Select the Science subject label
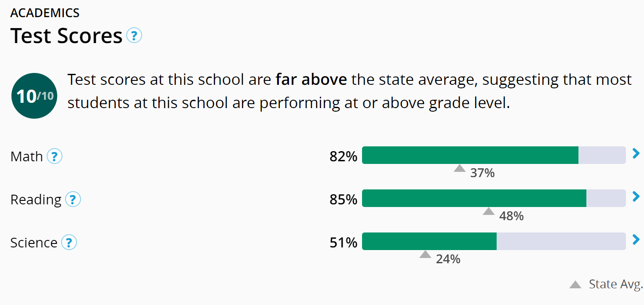The image size is (644, 305). pyautogui.click(x=34, y=243)
